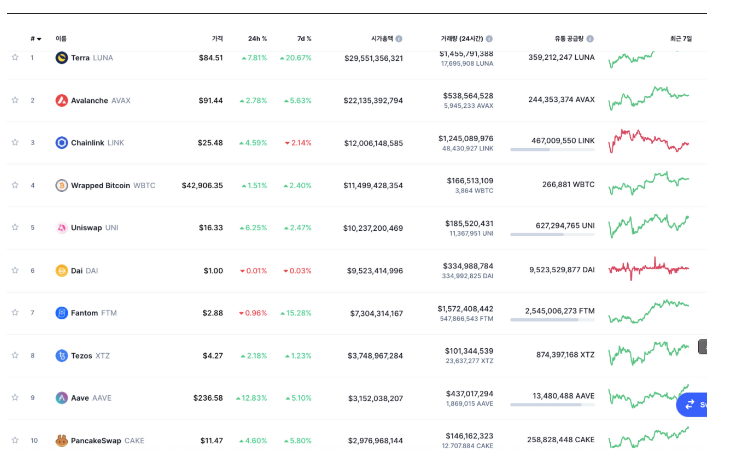Star Tezos XTZ in watchlist
The height and width of the screenshot is (473, 730).
(x=15, y=355)
